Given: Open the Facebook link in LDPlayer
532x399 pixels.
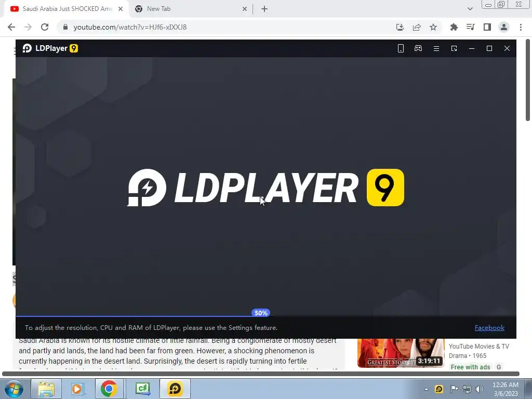Looking at the screenshot, I should pyautogui.click(x=489, y=328).
